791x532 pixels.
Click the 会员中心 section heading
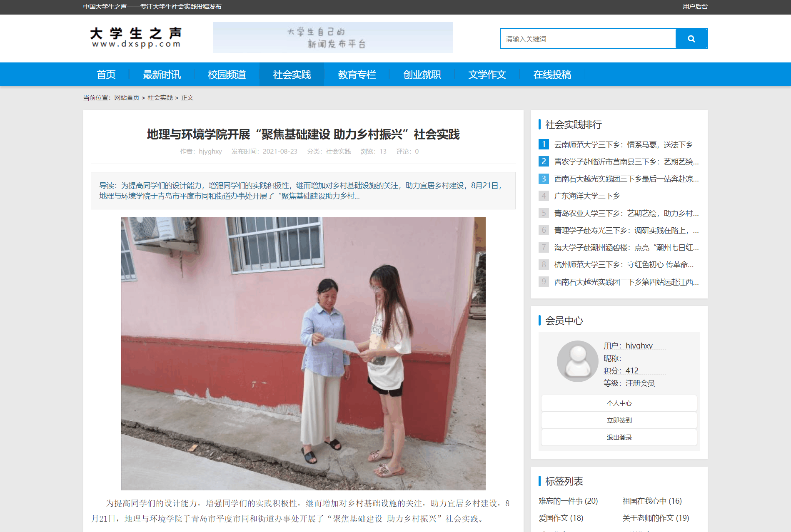(564, 321)
